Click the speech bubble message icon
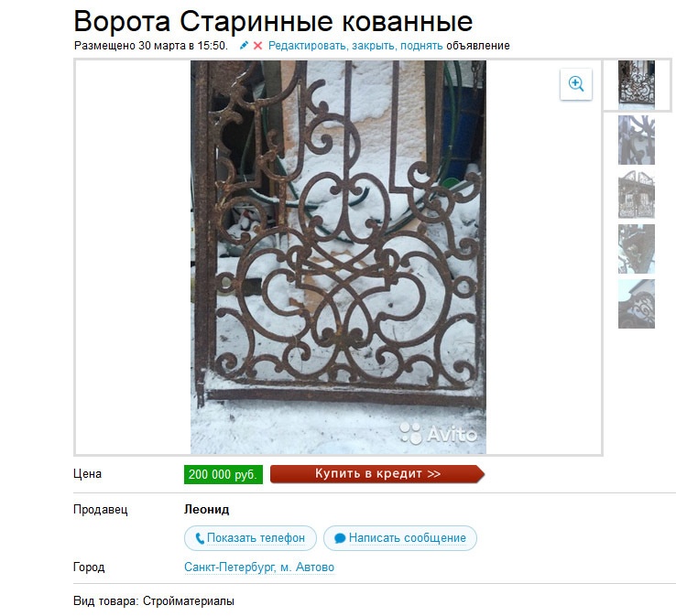Viewport: 676px width, 616px height. coord(340,538)
